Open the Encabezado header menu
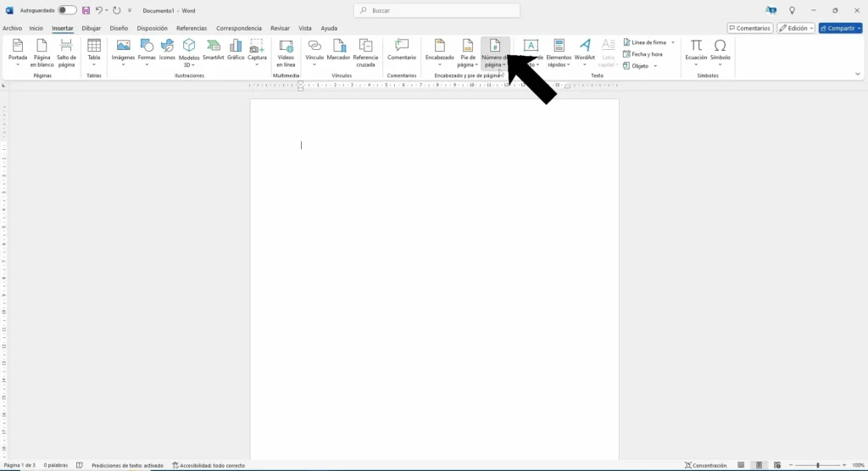Screen dimensions: 868x471 click(x=440, y=53)
